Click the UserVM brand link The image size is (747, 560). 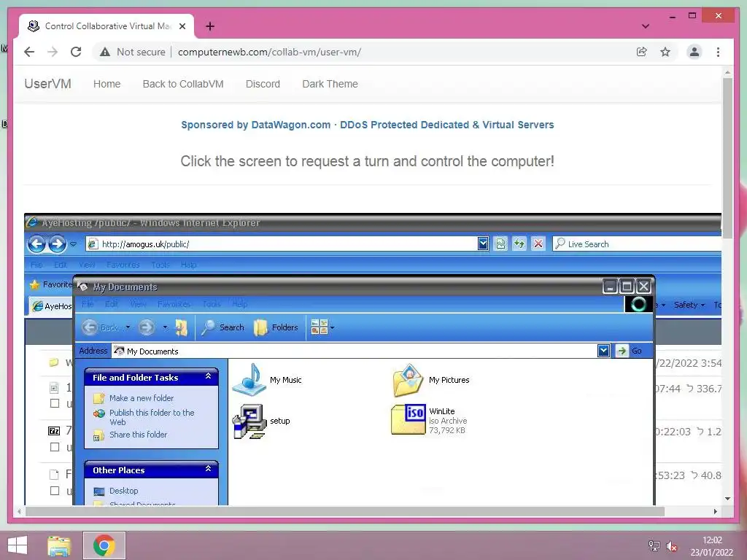point(47,84)
